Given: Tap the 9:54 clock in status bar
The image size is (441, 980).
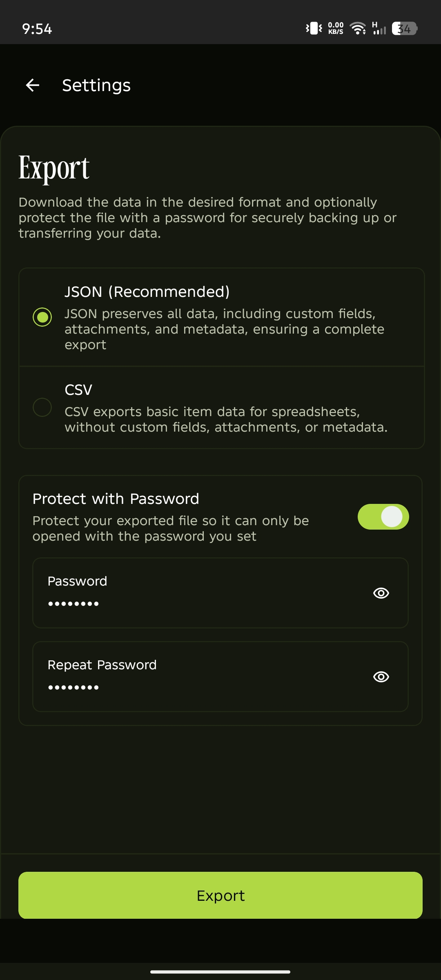Looking at the screenshot, I should pyautogui.click(x=37, y=29).
